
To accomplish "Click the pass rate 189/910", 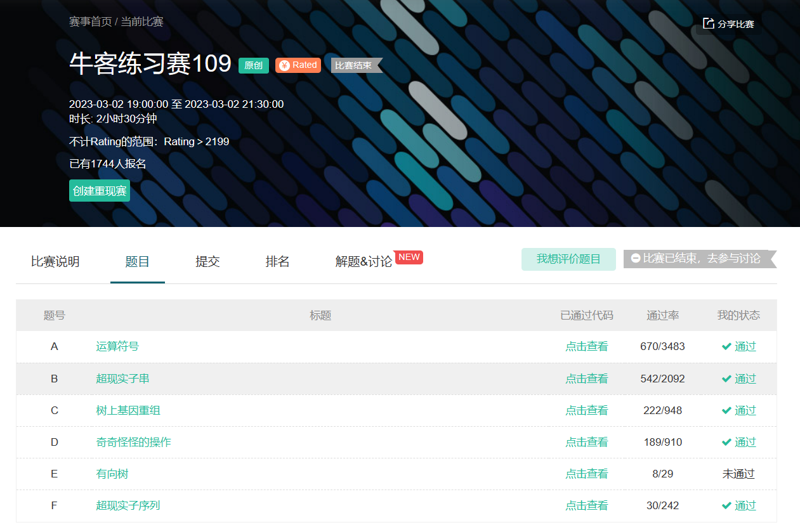I will [663, 442].
